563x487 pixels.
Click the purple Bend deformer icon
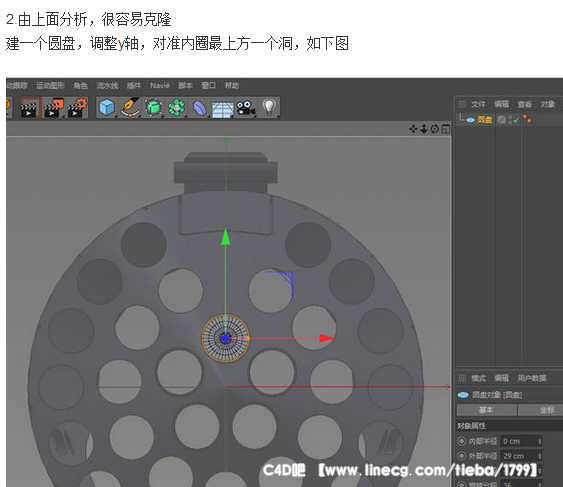pyautogui.click(x=199, y=108)
